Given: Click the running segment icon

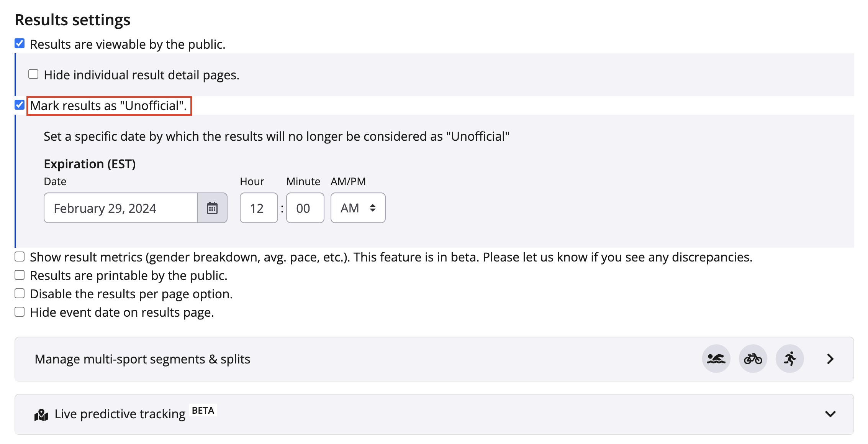Looking at the screenshot, I should click(x=789, y=359).
